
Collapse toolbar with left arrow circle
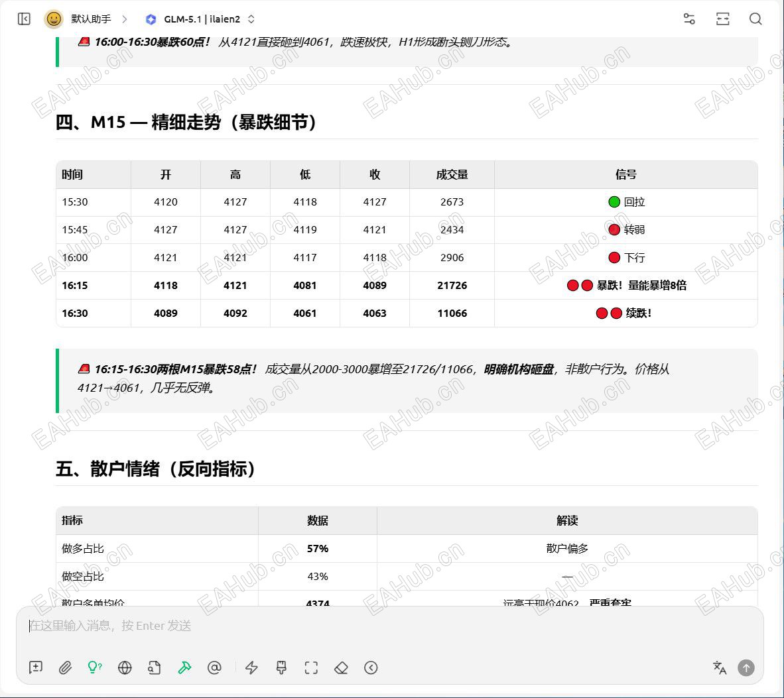371,668
